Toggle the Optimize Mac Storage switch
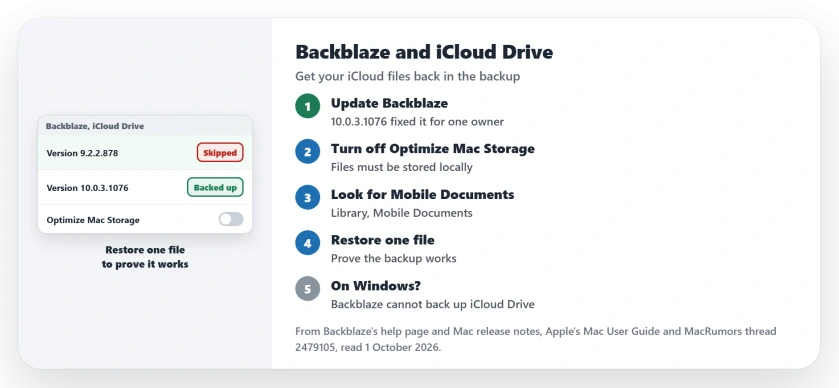The width and height of the screenshot is (839, 388). [x=231, y=219]
